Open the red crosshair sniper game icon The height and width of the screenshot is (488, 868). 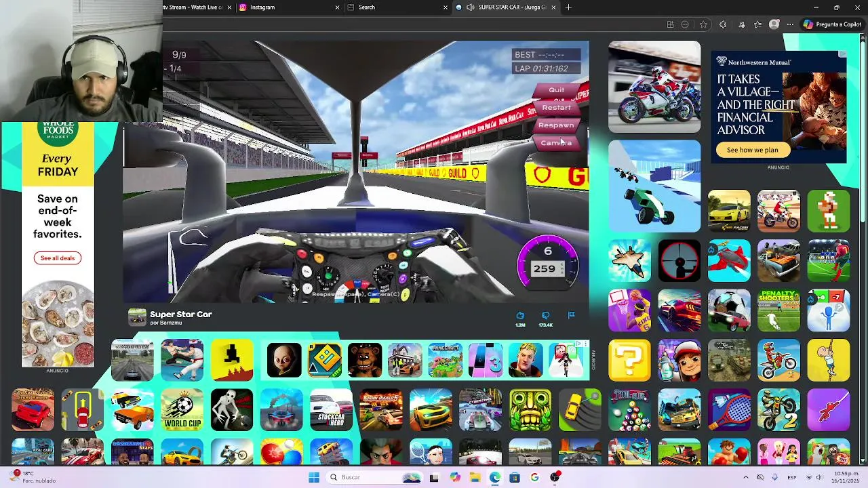[679, 260]
